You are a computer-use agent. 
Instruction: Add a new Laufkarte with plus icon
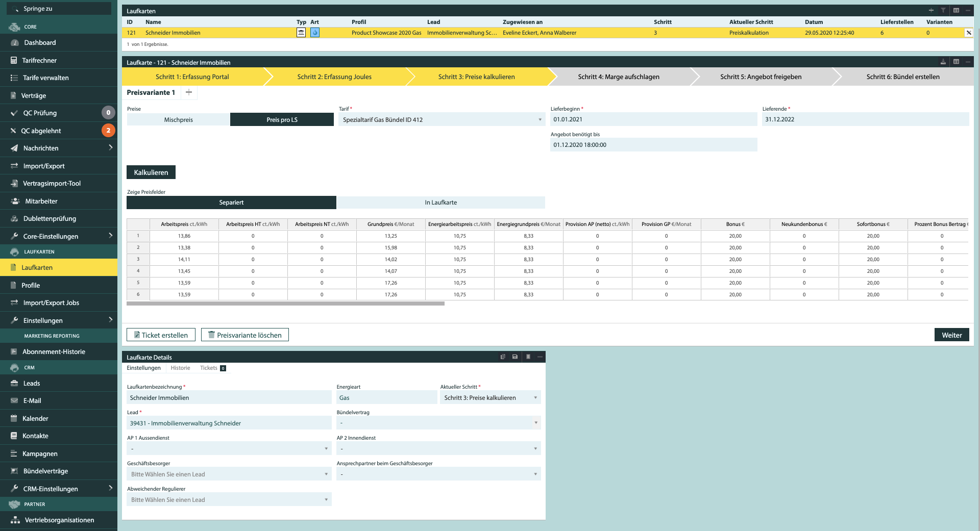coord(931,10)
